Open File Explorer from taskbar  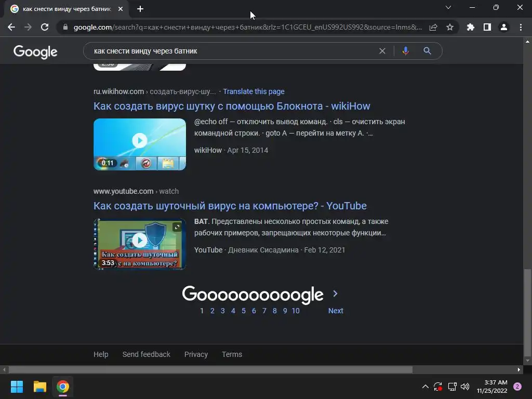click(x=39, y=387)
